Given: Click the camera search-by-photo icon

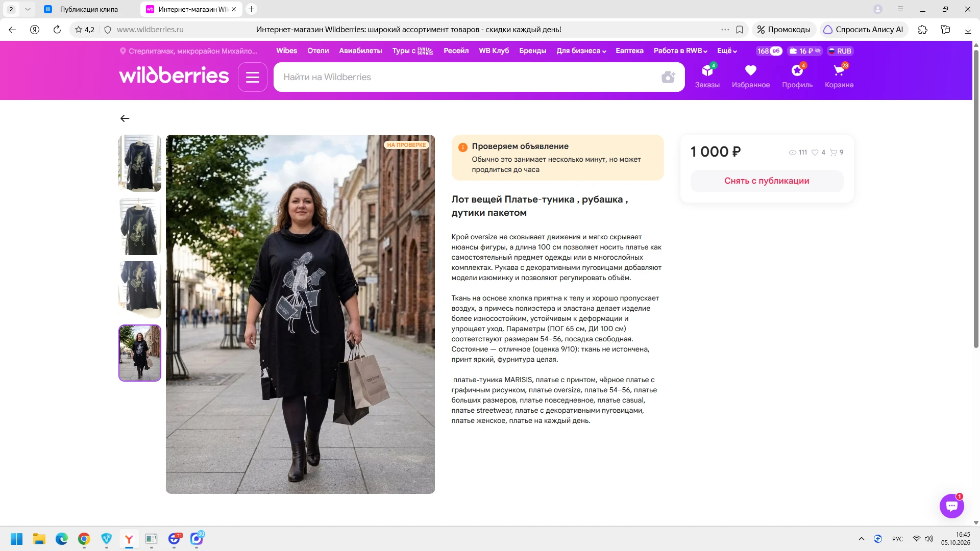Looking at the screenshot, I should (x=668, y=77).
